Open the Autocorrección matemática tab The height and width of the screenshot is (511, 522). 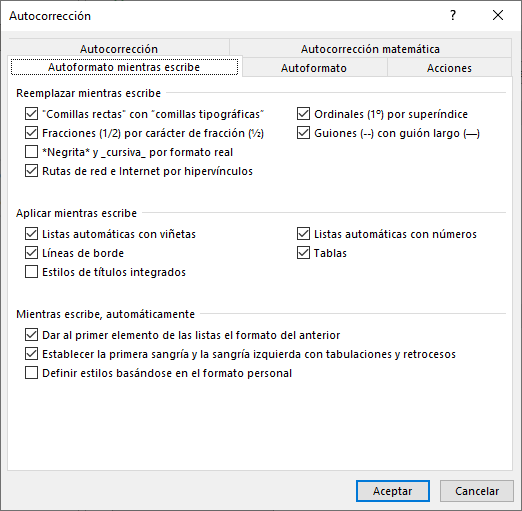tap(370, 49)
